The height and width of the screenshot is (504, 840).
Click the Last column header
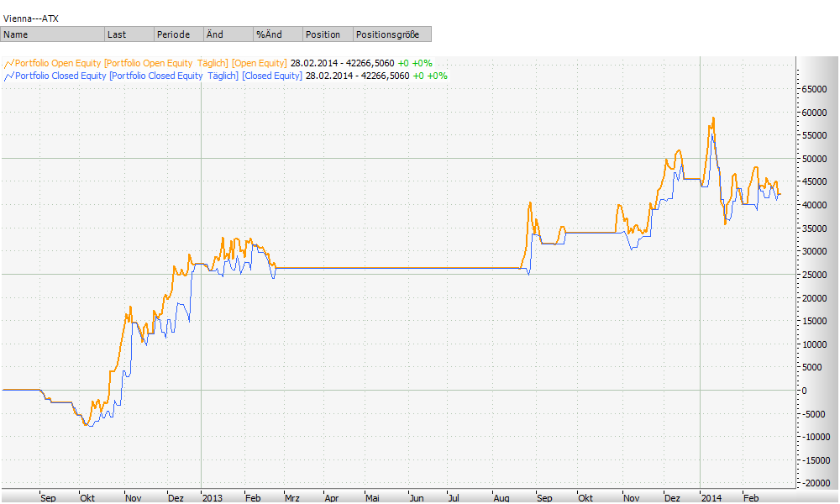click(x=128, y=34)
